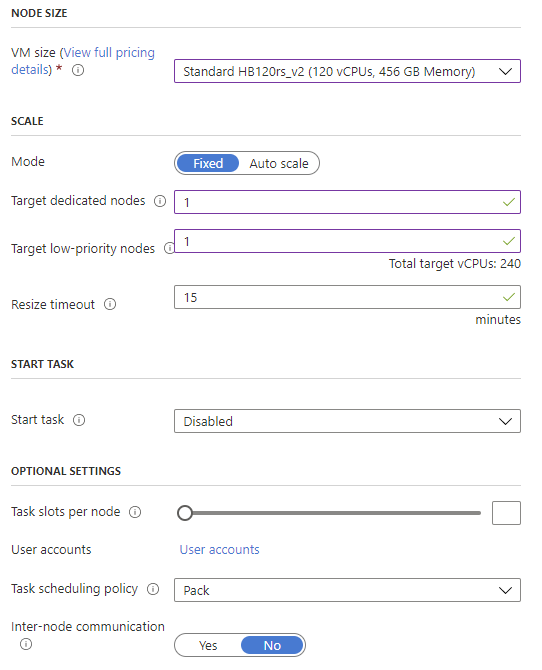Open the VM size dropdown
Screen dimensions: 542x670
(x=347, y=71)
